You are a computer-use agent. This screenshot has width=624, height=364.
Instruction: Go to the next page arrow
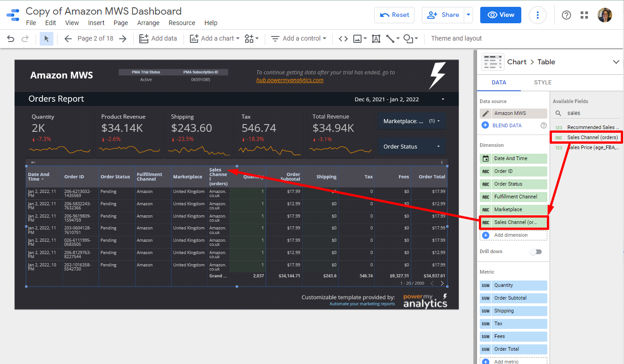pos(123,39)
